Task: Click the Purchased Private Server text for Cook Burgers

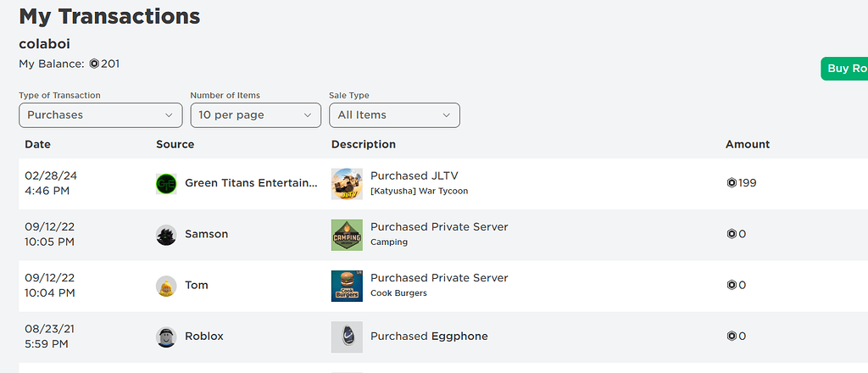Action: 439,278
